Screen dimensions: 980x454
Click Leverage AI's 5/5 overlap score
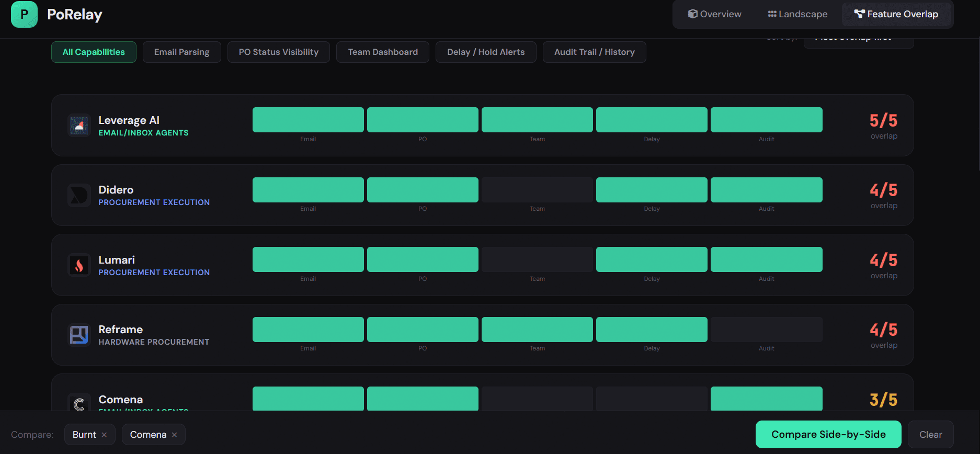[883, 121]
